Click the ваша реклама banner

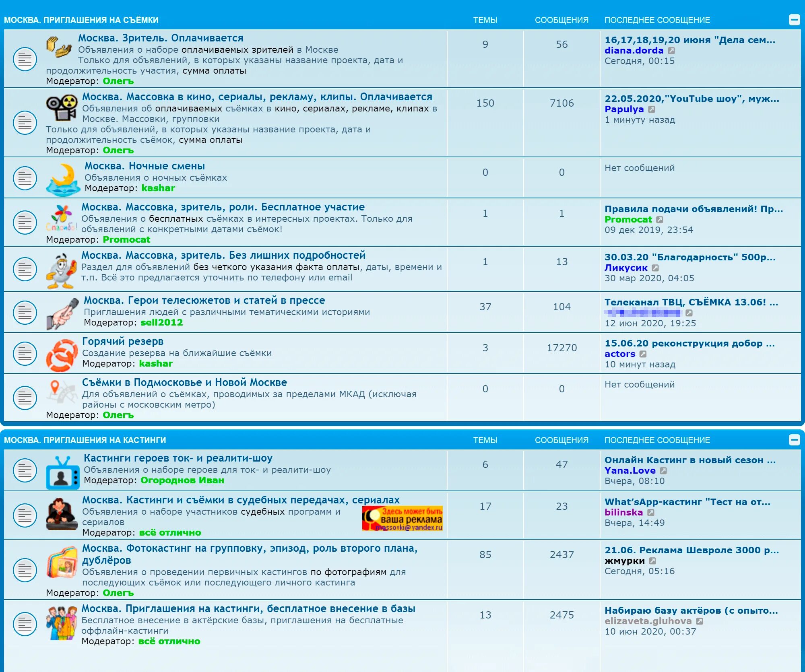[402, 518]
